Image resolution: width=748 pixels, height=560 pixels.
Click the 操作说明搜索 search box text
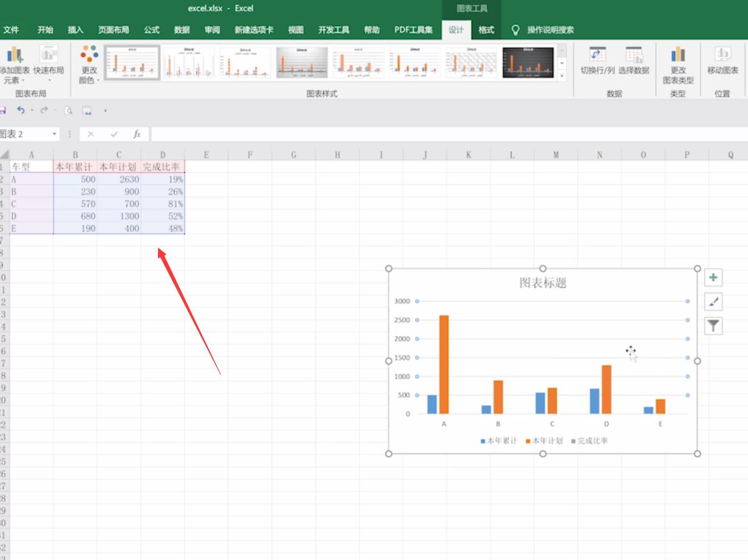[x=550, y=30]
